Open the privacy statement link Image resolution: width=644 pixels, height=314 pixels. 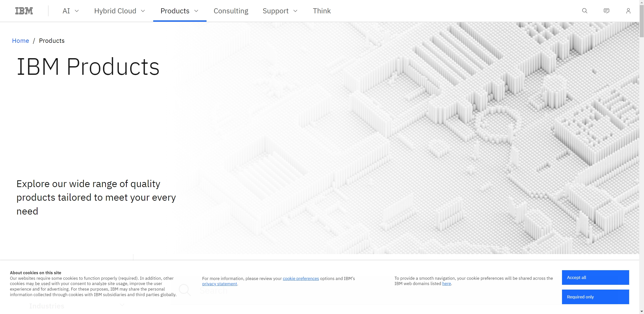coord(219,284)
